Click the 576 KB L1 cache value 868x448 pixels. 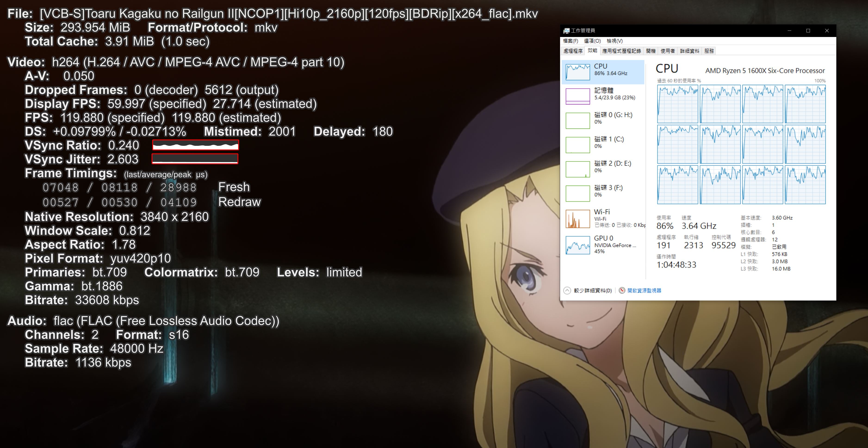pos(779,254)
